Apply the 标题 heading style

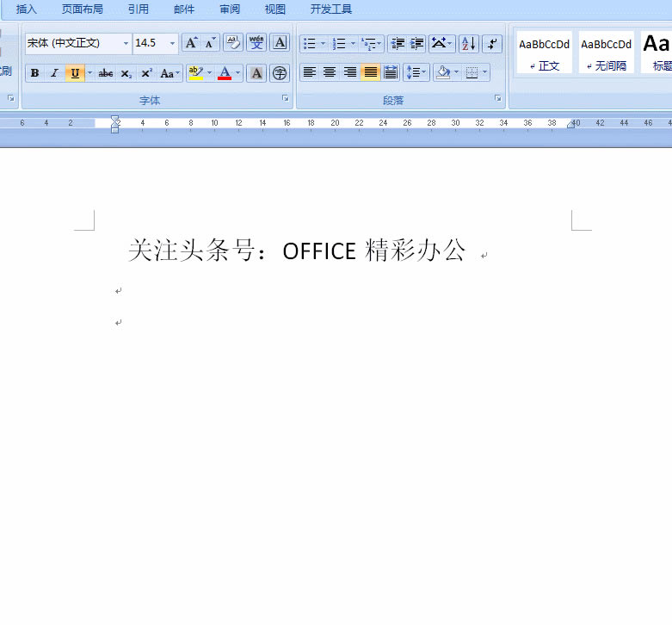click(657, 52)
